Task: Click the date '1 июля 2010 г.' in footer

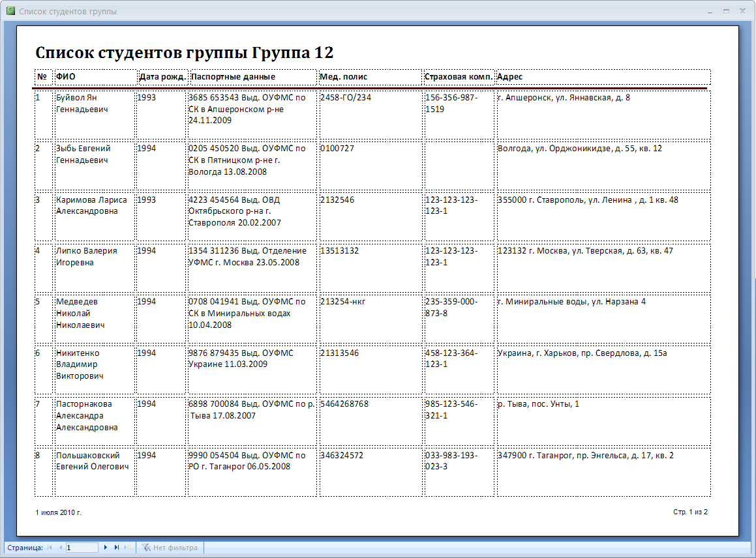Action: coord(59,512)
